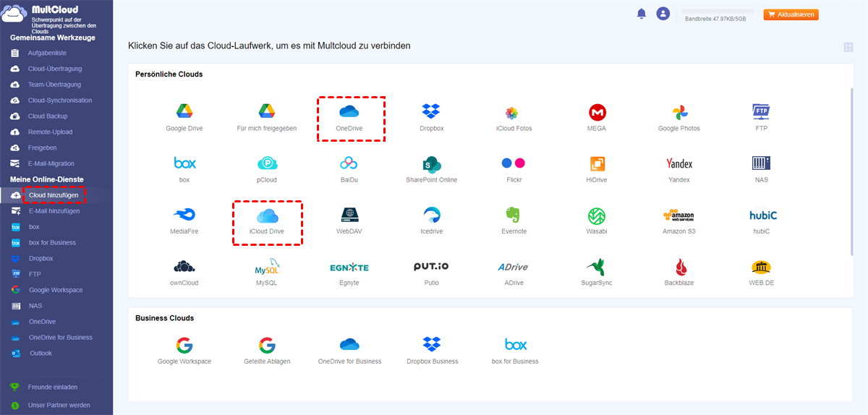Toggle the grid layout view icon
868x415 pixels.
pos(848,47)
